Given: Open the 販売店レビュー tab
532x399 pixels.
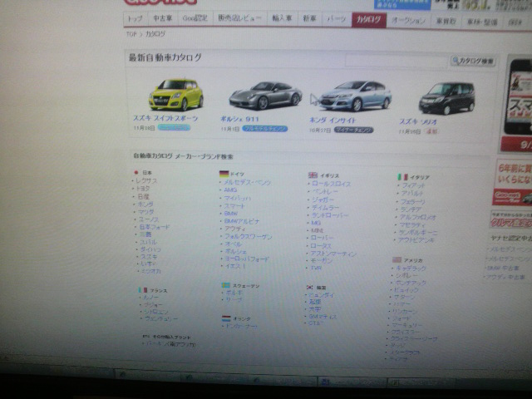Looking at the screenshot, I should click(x=239, y=18).
